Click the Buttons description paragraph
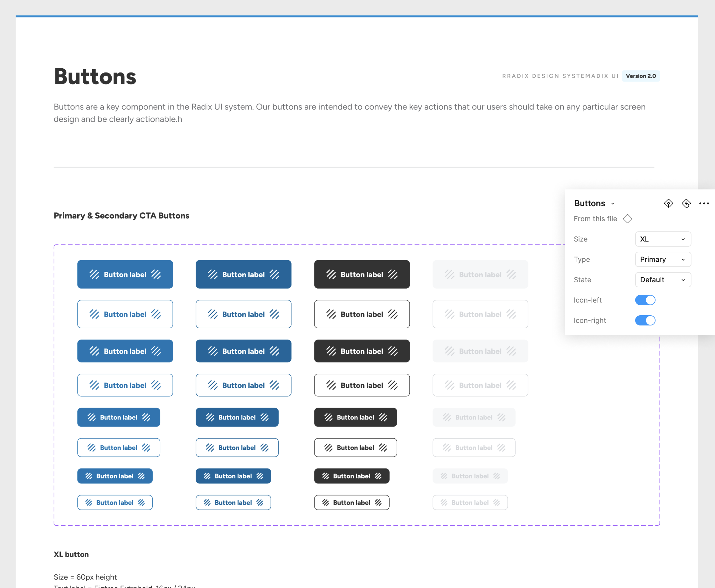The width and height of the screenshot is (715, 588). pyautogui.click(x=349, y=113)
